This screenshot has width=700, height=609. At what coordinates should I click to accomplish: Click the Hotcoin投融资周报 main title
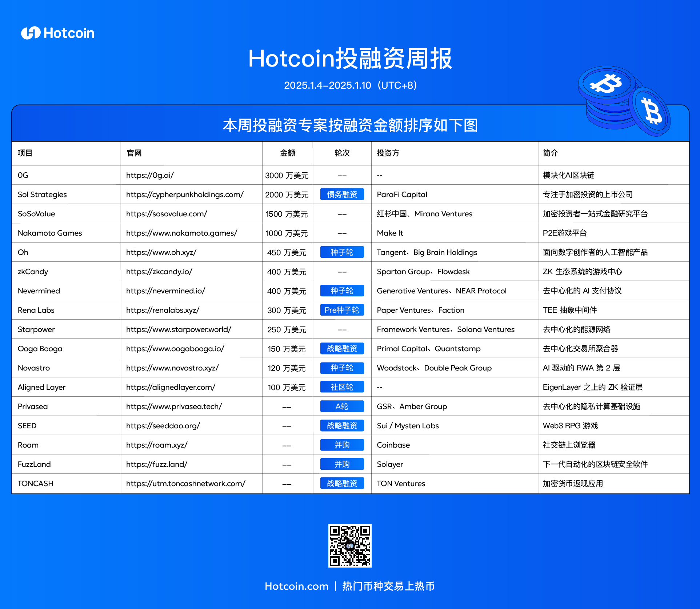pyautogui.click(x=350, y=59)
